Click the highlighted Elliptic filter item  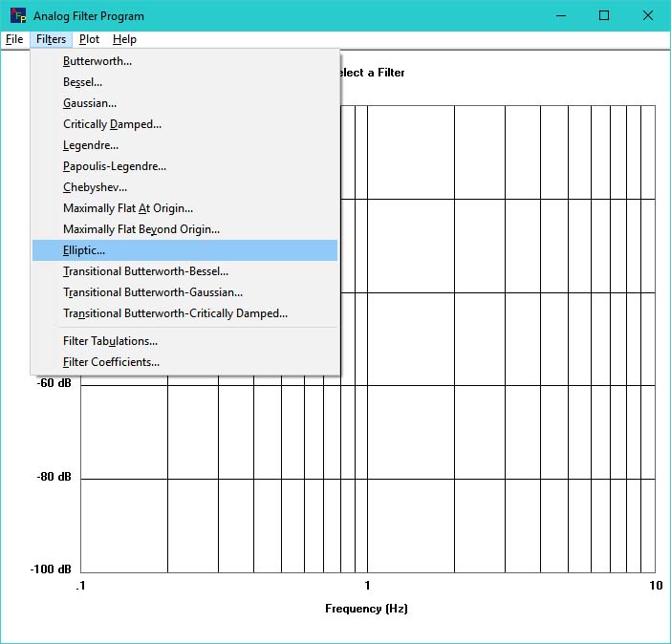coord(84,250)
